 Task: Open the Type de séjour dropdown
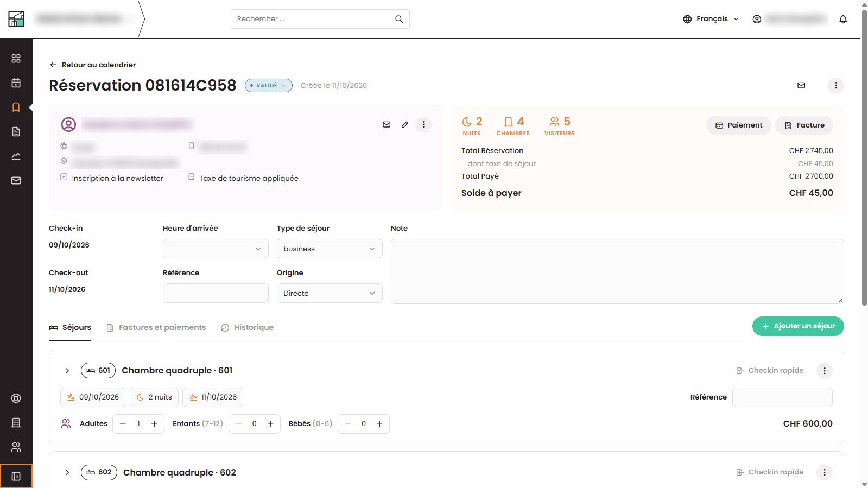point(330,249)
